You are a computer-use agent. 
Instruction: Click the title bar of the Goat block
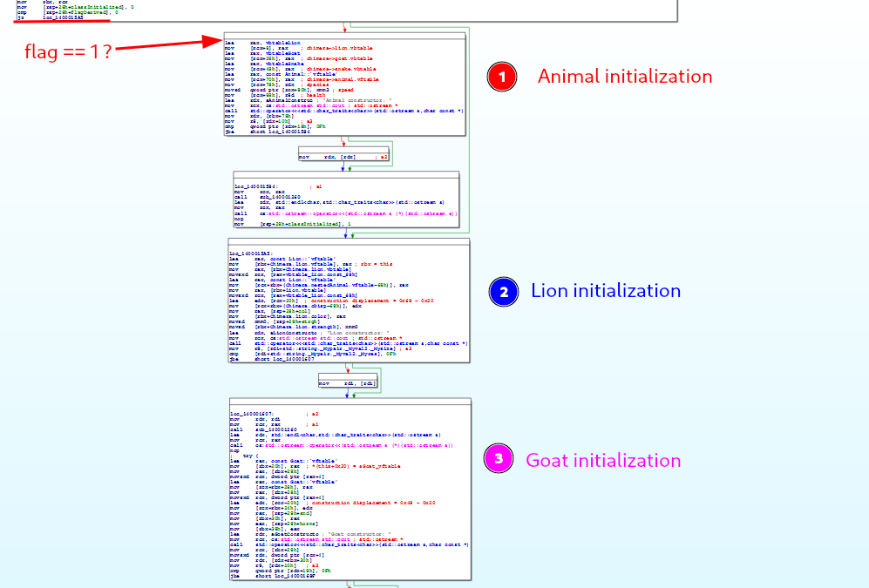[350, 402]
